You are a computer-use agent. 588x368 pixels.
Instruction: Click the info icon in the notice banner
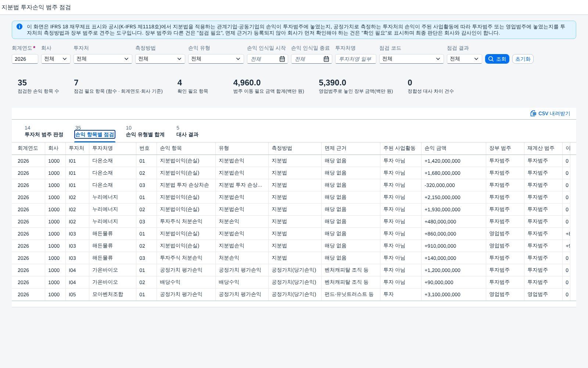click(x=19, y=26)
